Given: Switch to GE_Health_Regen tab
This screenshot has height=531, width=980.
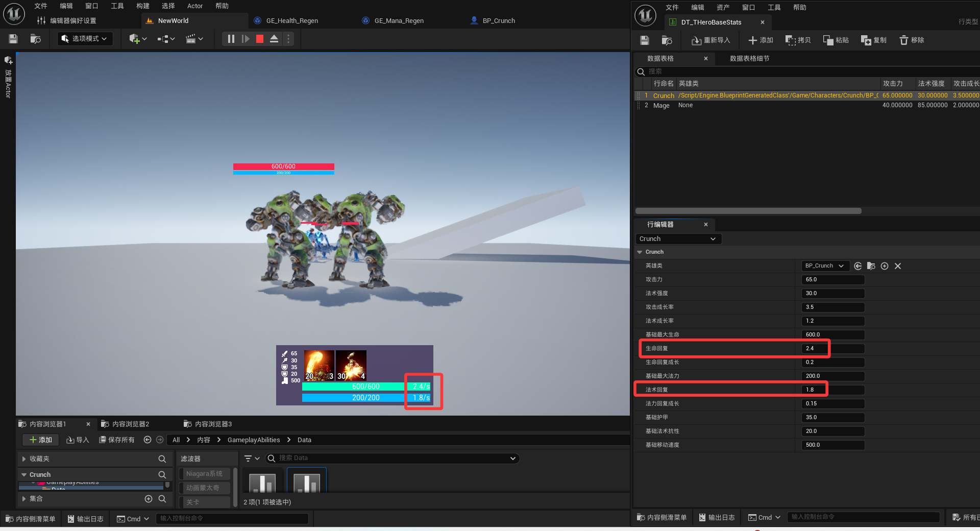Looking at the screenshot, I should click(292, 21).
